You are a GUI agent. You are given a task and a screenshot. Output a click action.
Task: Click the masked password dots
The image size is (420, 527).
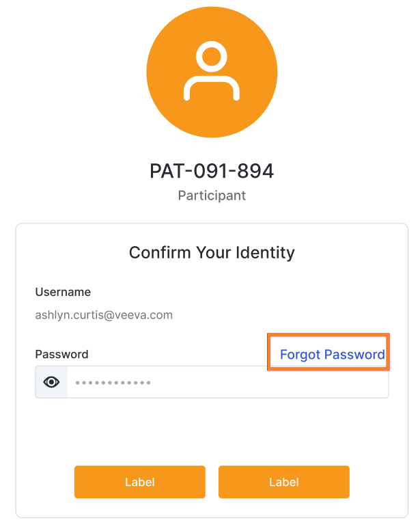tap(113, 383)
